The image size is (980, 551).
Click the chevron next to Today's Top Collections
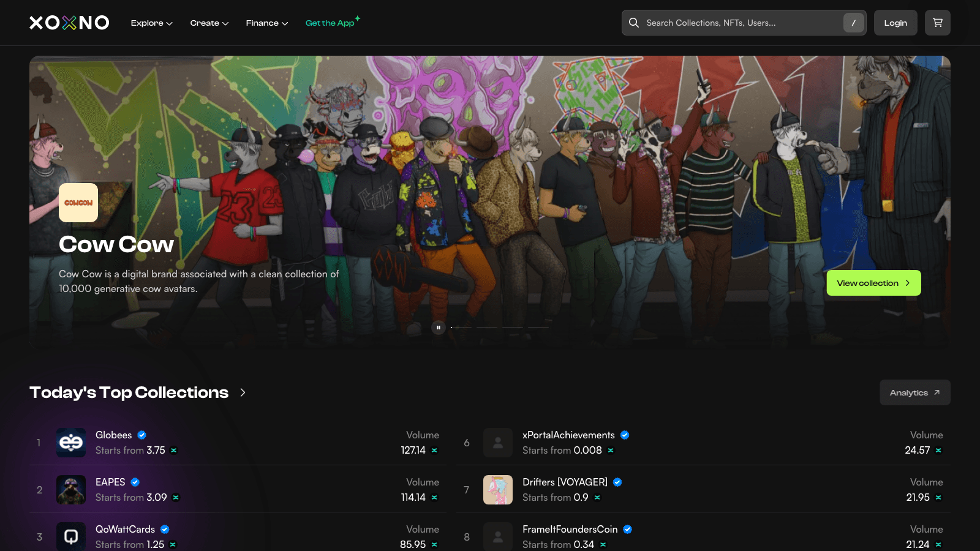(x=243, y=392)
